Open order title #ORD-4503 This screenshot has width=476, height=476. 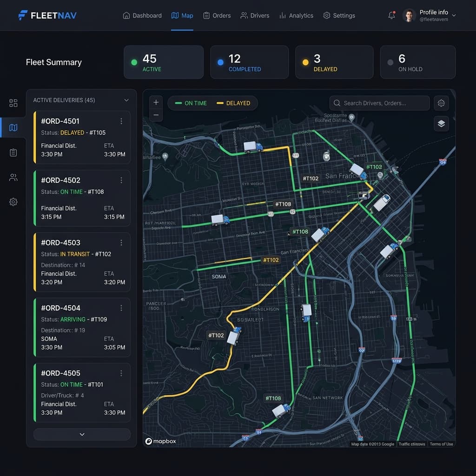click(x=61, y=243)
